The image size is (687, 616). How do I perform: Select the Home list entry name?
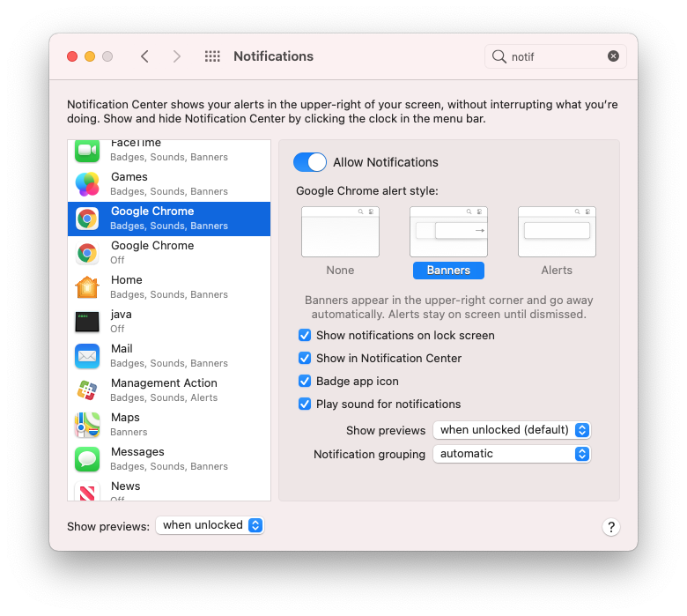coord(127,279)
